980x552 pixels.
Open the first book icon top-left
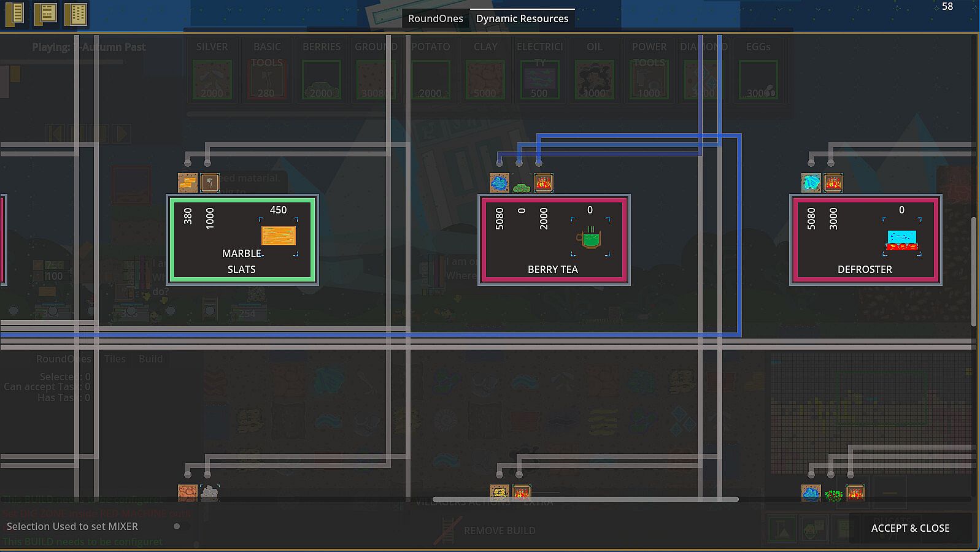tap(15, 13)
